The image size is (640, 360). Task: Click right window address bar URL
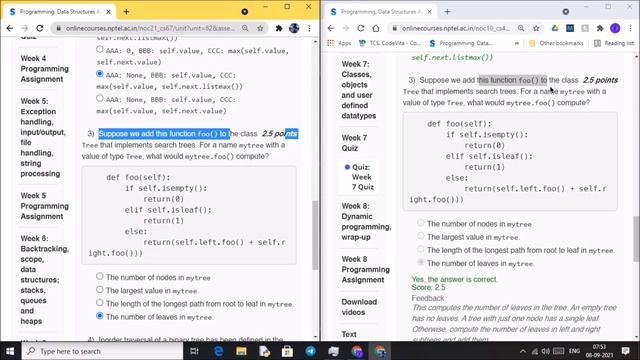coord(456,28)
